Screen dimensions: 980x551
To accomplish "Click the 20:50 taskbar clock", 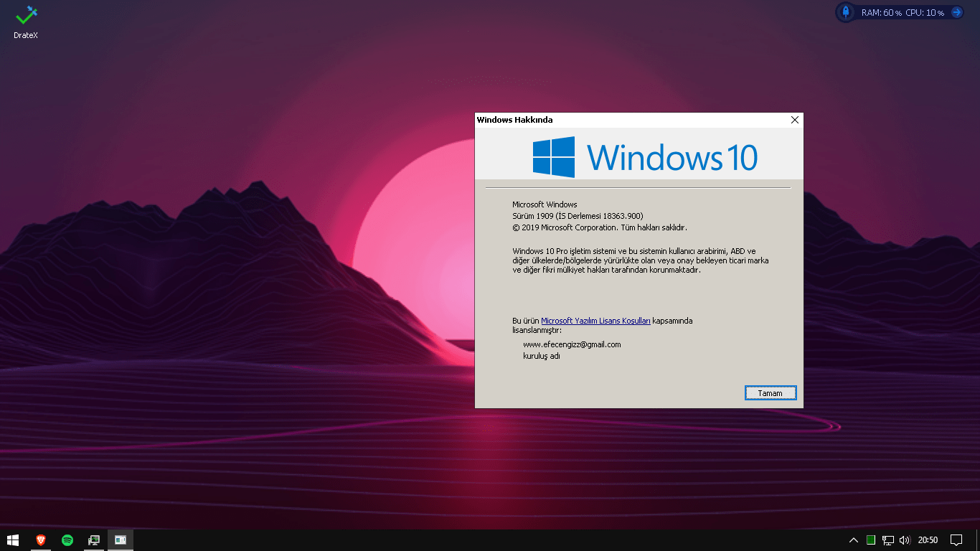I will [x=928, y=540].
